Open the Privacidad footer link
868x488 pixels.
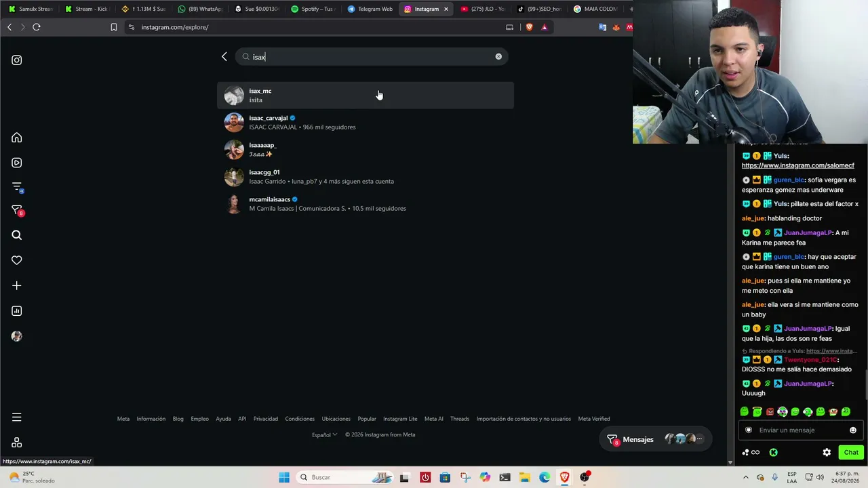(x=266, y=419)
